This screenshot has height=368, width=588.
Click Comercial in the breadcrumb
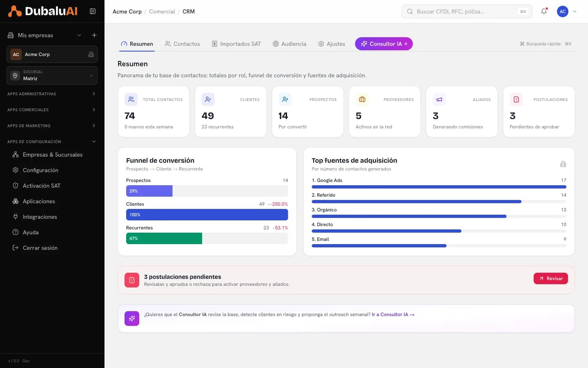[162, 11]
